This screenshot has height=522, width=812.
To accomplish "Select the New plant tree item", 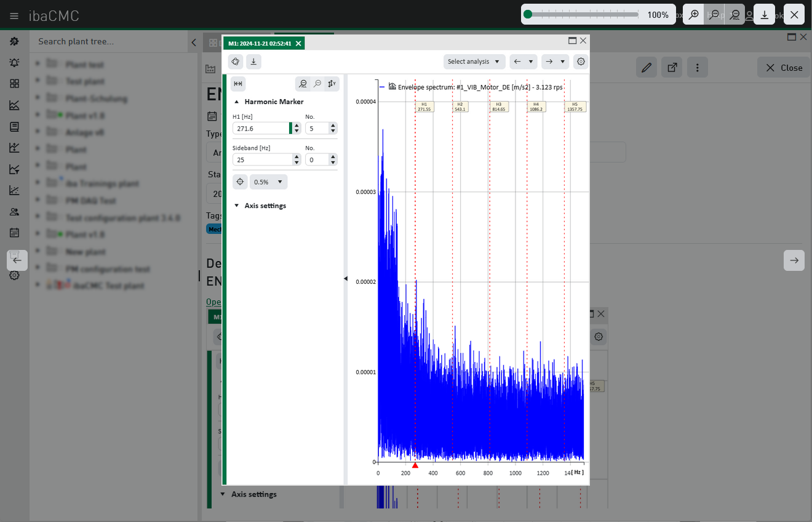I will click(x=86, y=252).
